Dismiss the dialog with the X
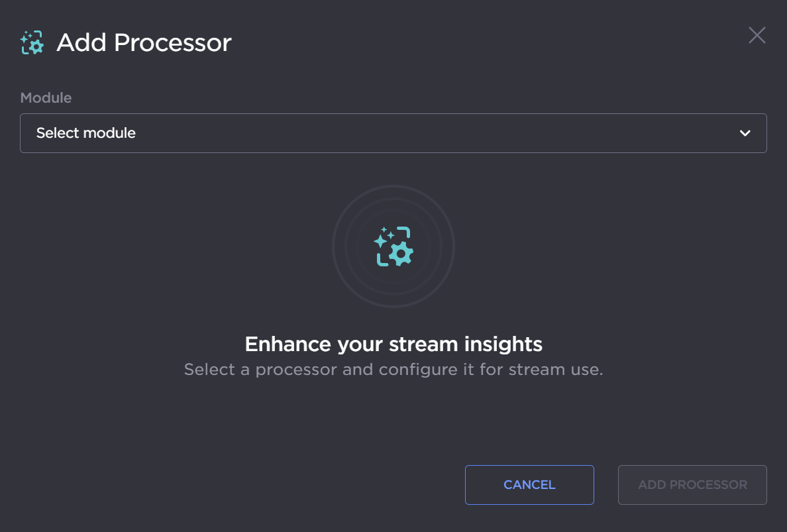The width and height of the screenshot is (787, 532). click(x=757, y=35)
